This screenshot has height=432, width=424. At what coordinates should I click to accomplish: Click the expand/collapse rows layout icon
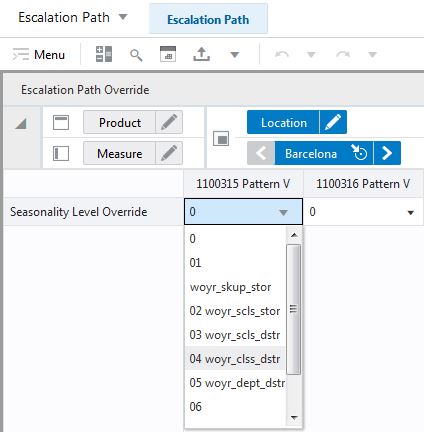click(104, 54)
